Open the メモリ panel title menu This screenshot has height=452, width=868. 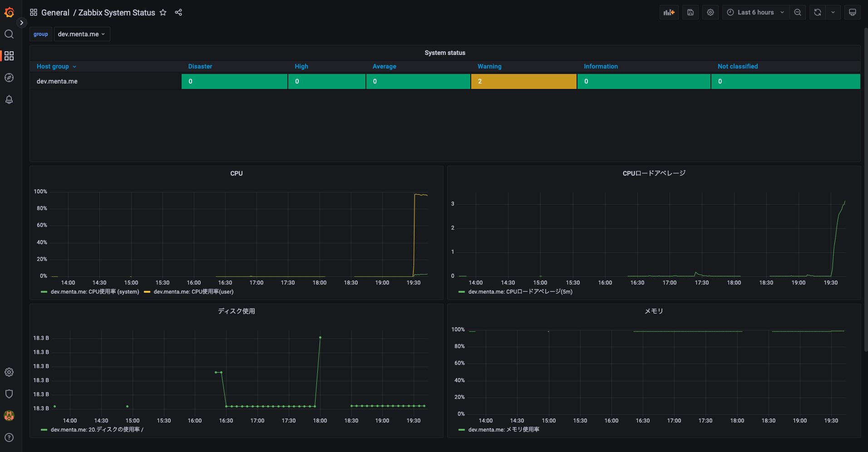coord(654,311)
